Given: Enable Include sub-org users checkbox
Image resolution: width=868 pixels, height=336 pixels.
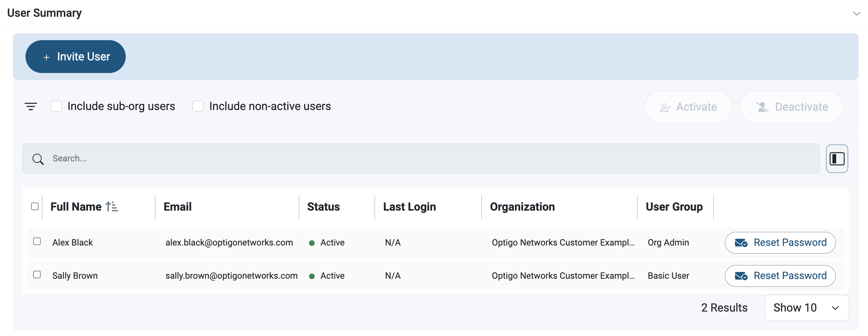Looking at the screenshot, I should point(56,106).
